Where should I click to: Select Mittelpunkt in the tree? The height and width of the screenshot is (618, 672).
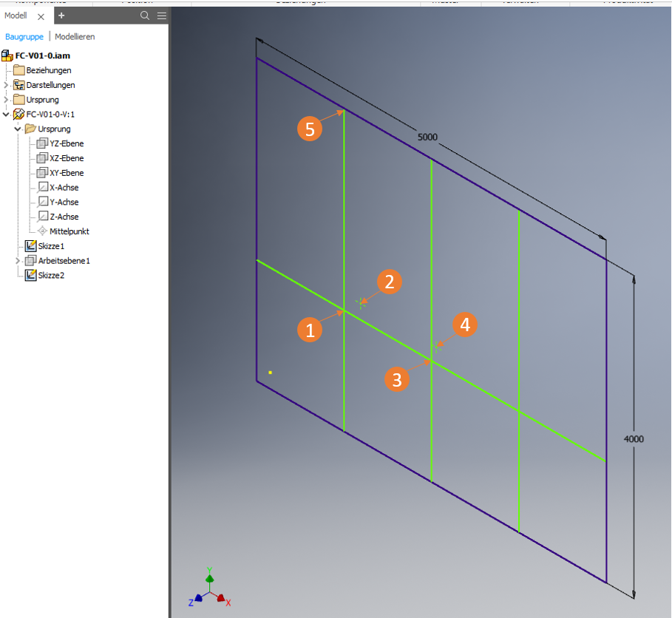pos(69,231)
